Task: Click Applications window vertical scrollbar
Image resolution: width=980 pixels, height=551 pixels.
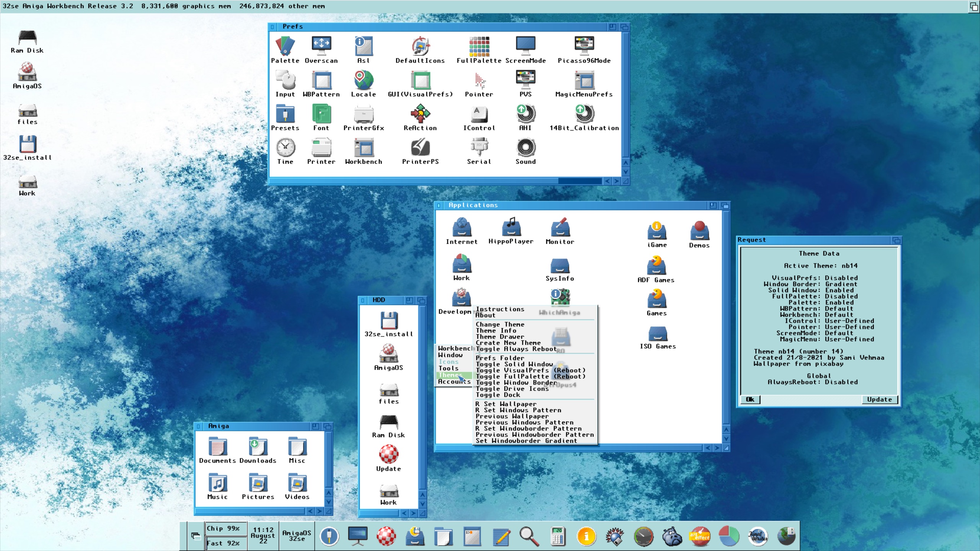Action: click(x=726, y=318)
